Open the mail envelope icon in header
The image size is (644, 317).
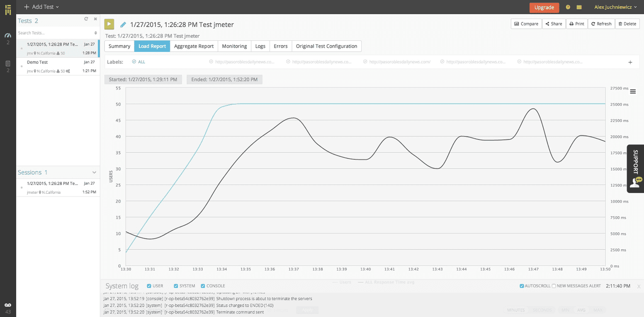(579, 7)
